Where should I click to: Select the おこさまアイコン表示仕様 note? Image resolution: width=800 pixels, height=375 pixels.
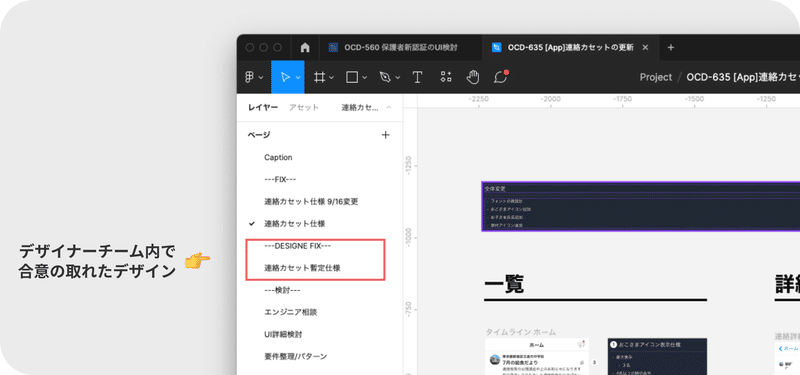pos(657,356)
